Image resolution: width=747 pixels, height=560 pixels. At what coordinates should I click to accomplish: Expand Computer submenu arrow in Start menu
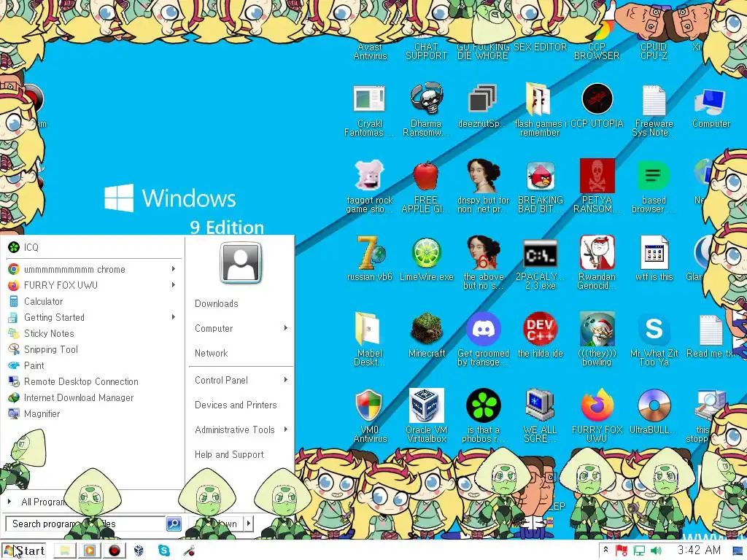click(x=286, y=328)
